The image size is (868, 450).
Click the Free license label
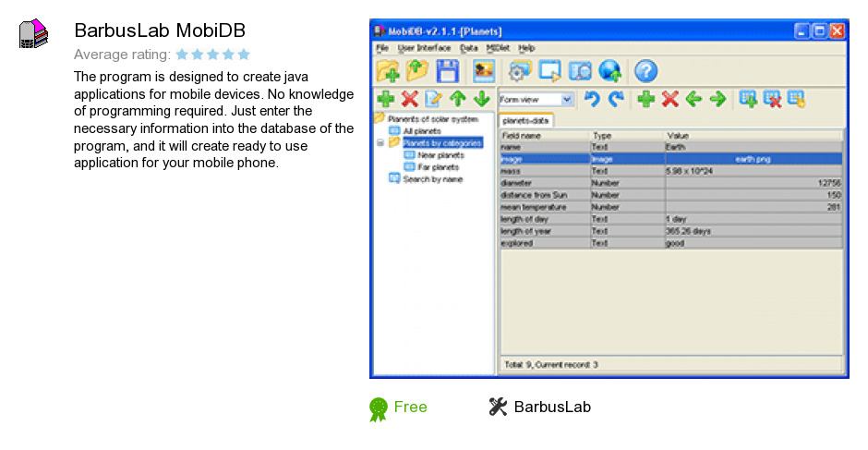pos(410,407)
